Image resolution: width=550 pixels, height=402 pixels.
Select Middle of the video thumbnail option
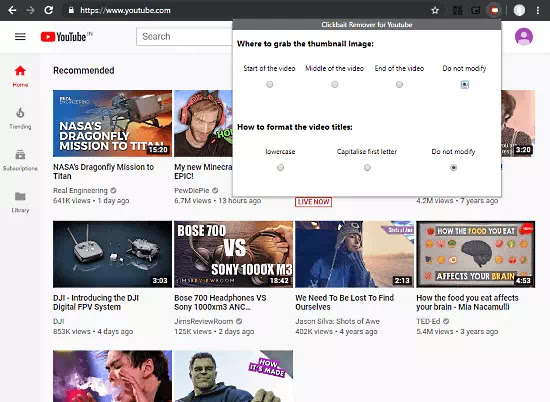click(x=335, y=85)
